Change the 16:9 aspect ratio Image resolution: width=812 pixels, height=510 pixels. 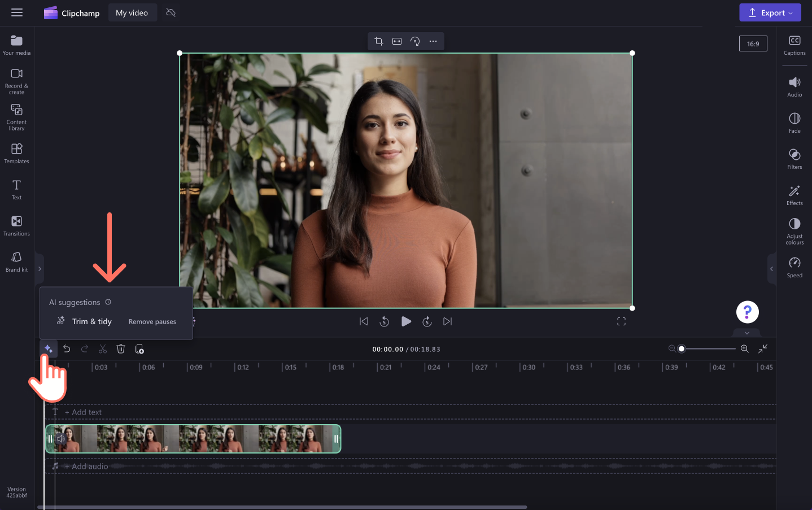coord(753,43)
